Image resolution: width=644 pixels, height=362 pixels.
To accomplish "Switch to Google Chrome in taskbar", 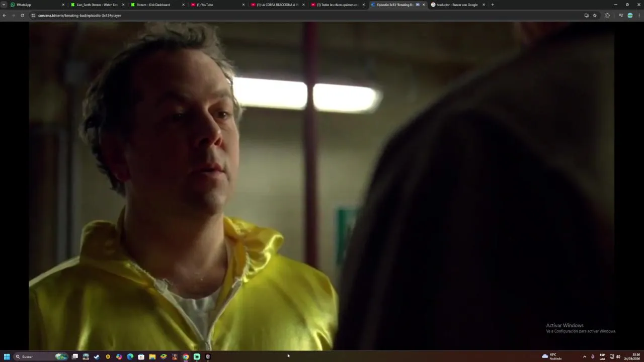I will pos(186,356).
